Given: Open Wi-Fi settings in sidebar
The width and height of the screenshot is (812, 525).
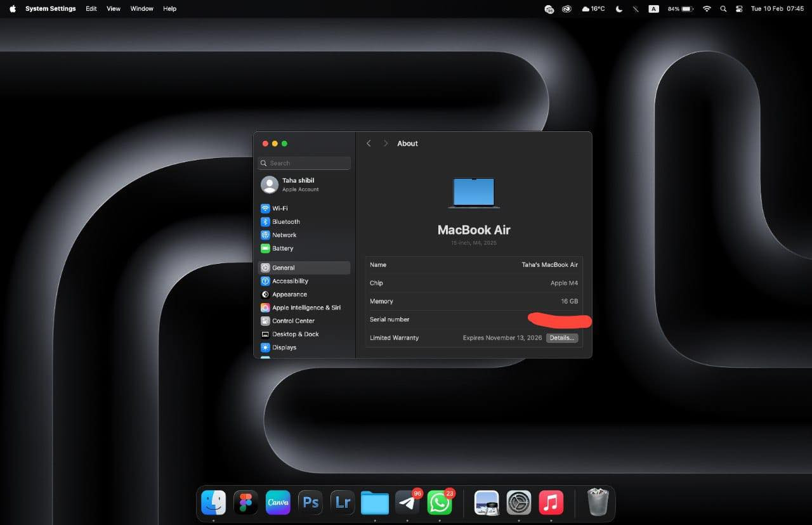Looking at the screenshot, I should (x=280, y=209).
